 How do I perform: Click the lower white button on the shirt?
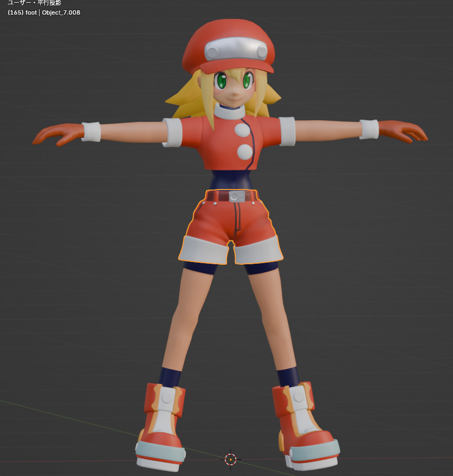click(x=244, y=152)
